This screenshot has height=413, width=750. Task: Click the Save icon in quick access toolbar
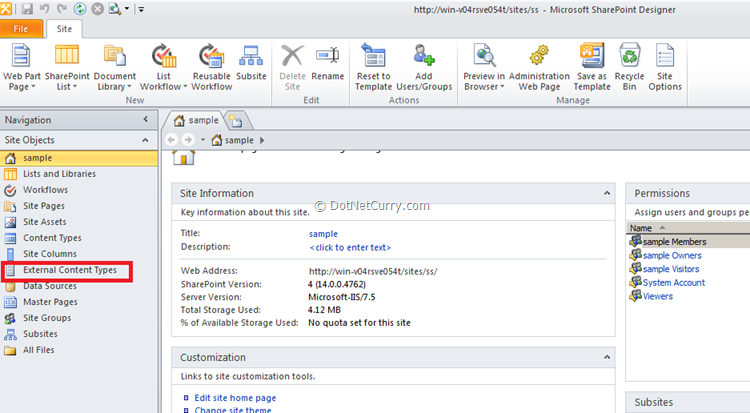[x=27, y=9]
